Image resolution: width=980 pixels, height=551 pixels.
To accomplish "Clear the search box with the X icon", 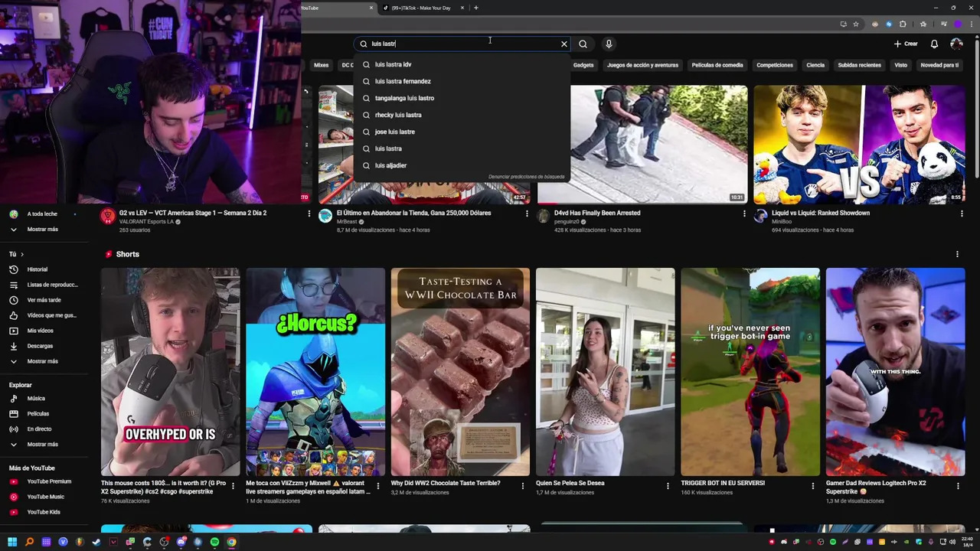I will (564, 44).
